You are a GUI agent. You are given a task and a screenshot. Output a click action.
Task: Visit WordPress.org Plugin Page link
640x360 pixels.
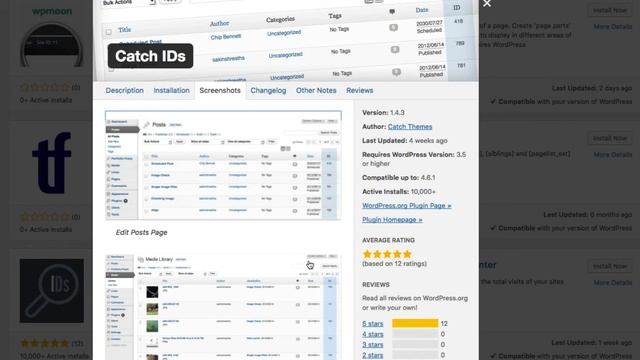coord(407,206)
